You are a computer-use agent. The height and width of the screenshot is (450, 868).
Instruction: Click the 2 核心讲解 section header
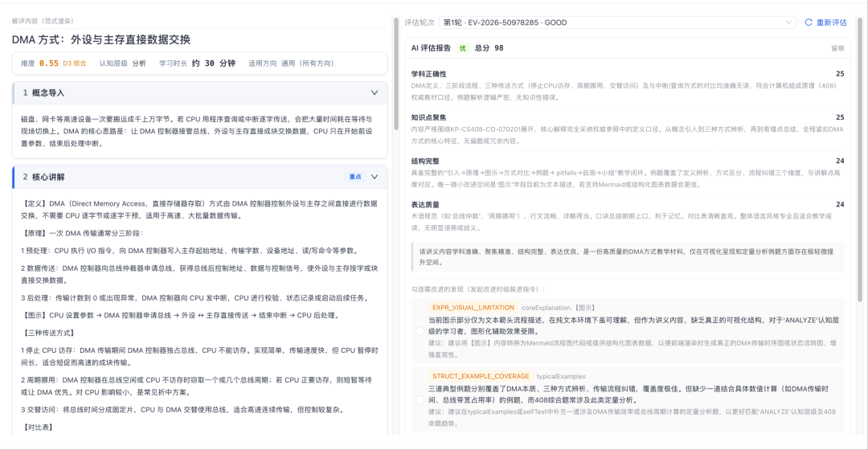(x=200, y=177)
